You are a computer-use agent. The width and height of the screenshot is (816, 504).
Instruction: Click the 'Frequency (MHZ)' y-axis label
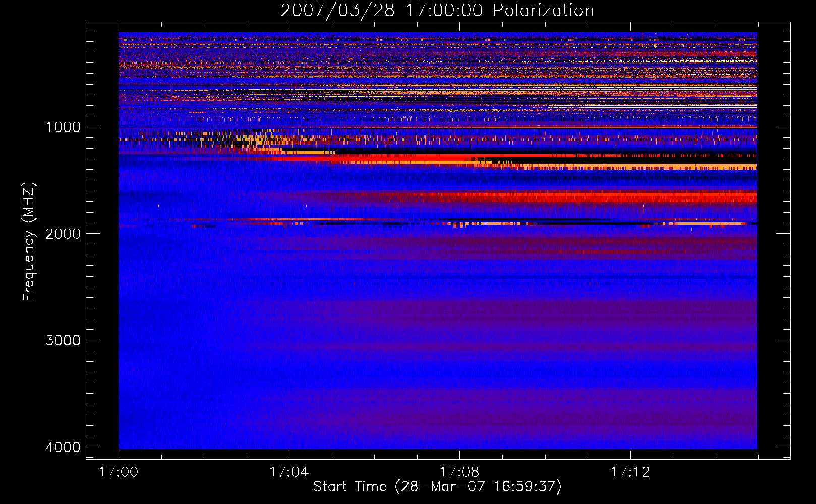pos(28,242)
